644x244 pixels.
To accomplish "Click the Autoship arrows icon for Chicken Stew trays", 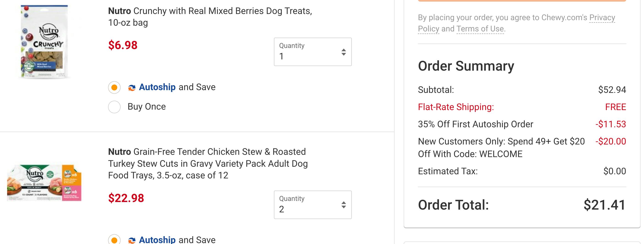I will 132,240.
